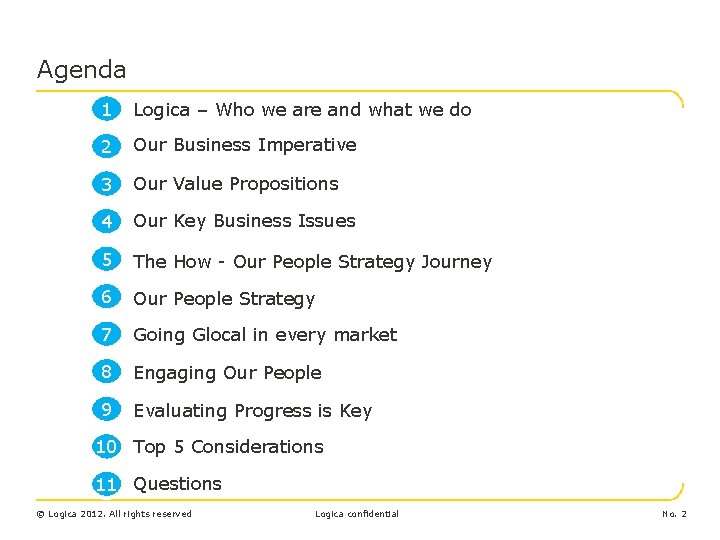Click the blue number 8 badge
Image resolution: width=720 pixels, height=540 pixels.
(107, 372)
